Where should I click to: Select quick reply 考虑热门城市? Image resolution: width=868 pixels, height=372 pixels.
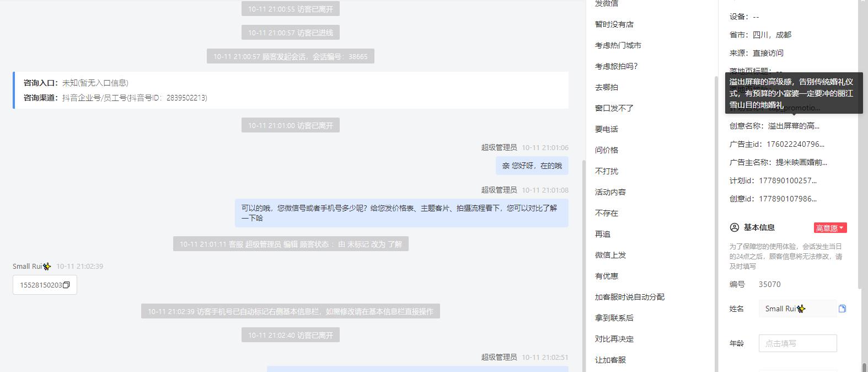tap(618, 45)
